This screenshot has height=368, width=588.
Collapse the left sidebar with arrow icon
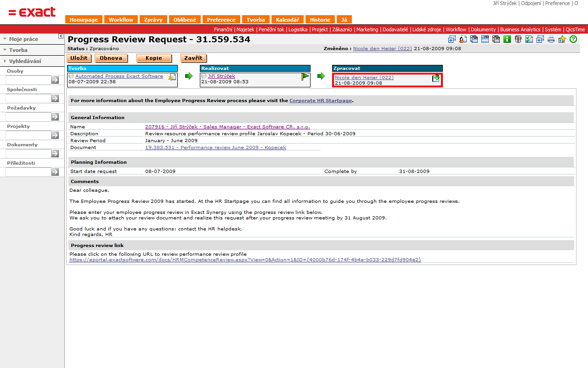click(x=61, y=36)
